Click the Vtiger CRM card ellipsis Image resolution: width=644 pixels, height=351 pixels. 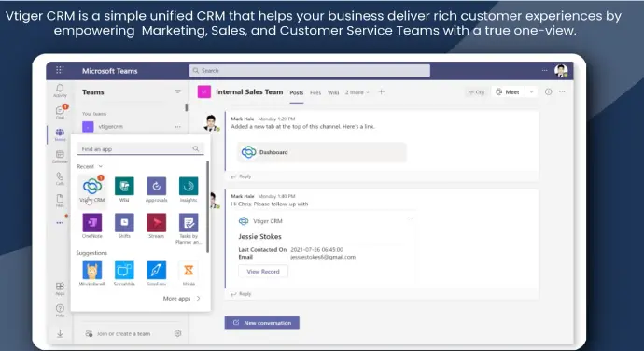click(x=410, y=218)
